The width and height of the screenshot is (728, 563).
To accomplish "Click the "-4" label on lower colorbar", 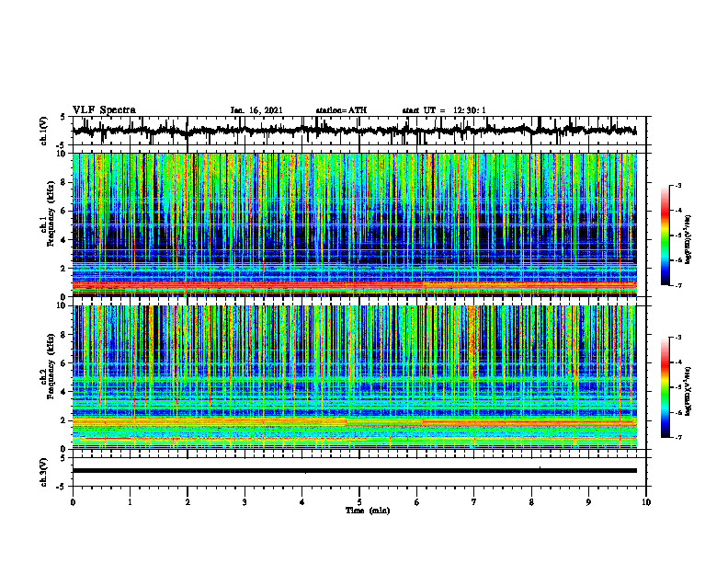I will tap(677, 362).
